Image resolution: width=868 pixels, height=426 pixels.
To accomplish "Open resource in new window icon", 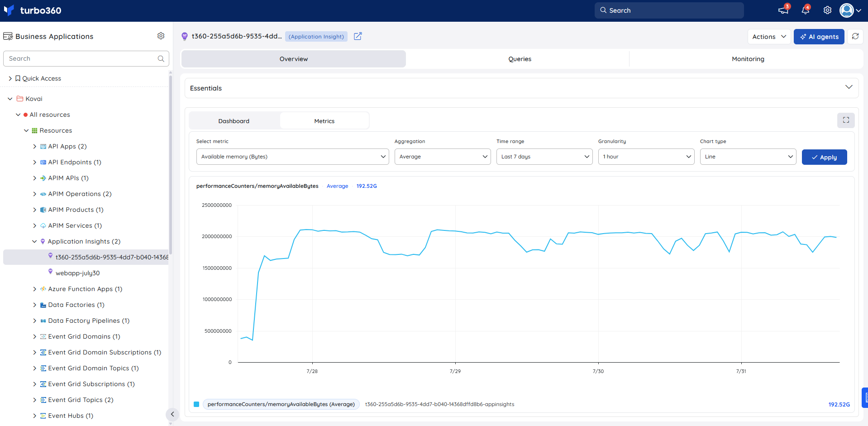I will (358, 36).
